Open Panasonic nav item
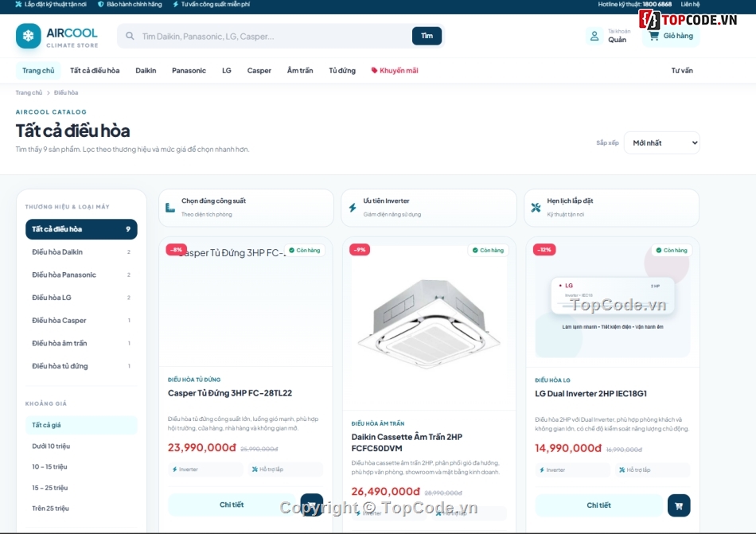 coord(189,70)
